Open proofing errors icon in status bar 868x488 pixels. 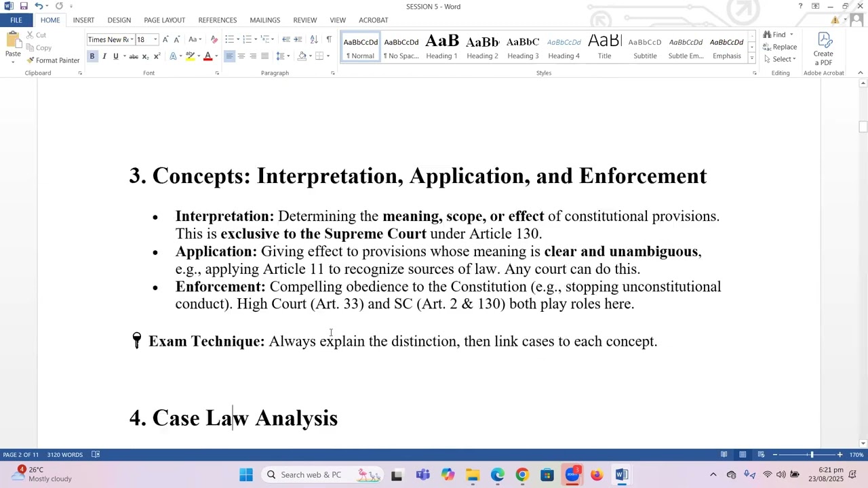96,455
